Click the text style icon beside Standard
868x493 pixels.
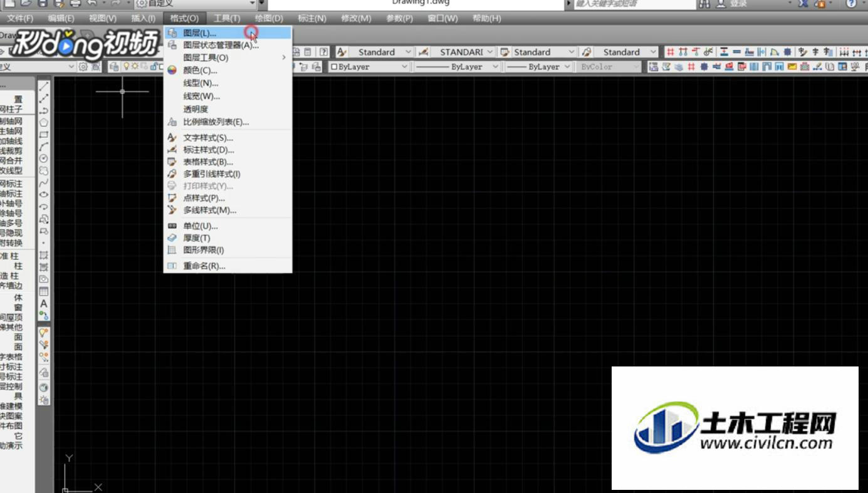(342, 52)
